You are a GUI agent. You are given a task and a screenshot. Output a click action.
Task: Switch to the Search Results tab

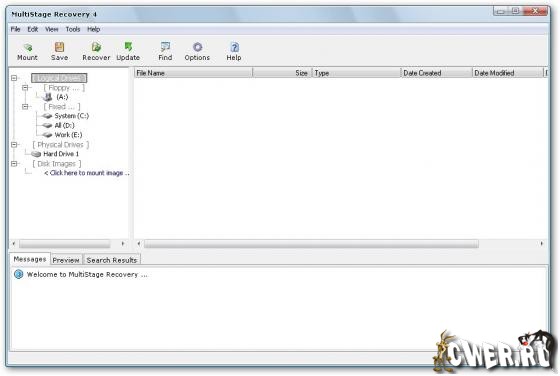[111, 260]
